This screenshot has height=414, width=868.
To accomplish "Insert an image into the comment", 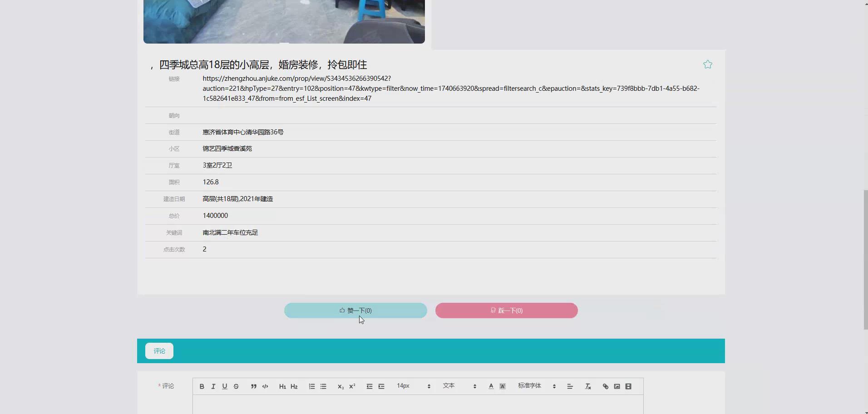I will point(617,386).
